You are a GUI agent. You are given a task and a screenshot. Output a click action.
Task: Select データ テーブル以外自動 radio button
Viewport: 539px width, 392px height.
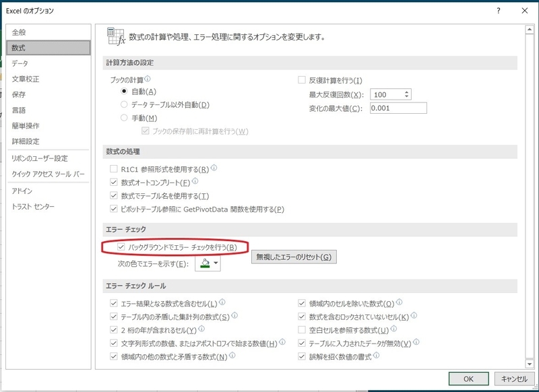124,104
